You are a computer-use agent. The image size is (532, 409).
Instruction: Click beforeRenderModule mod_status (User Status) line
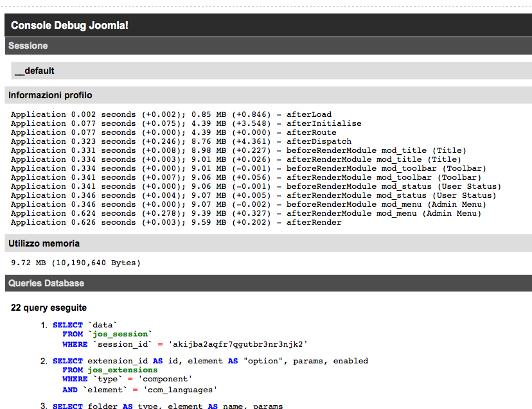(256, 186)
